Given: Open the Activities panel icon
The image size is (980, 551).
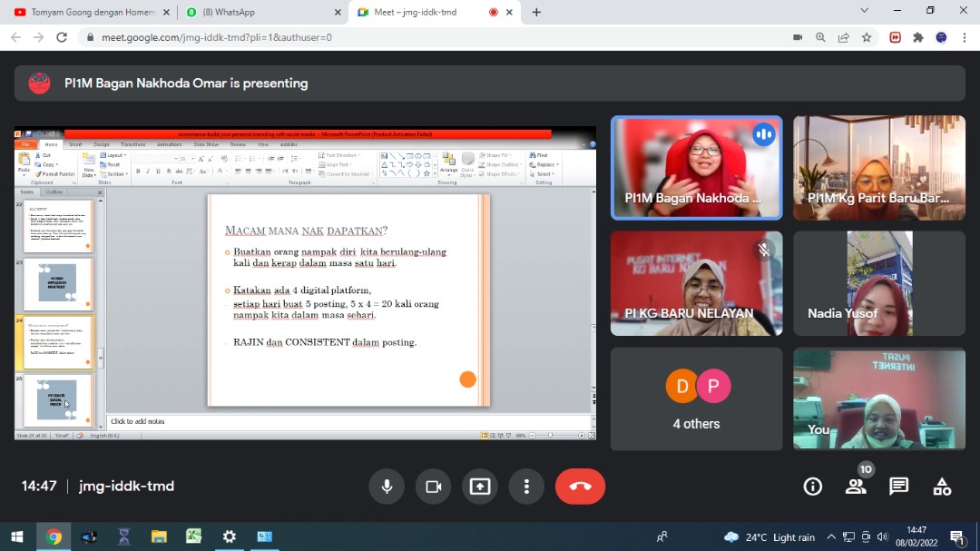Looking at the screenshot, I should tap(942, 487).
